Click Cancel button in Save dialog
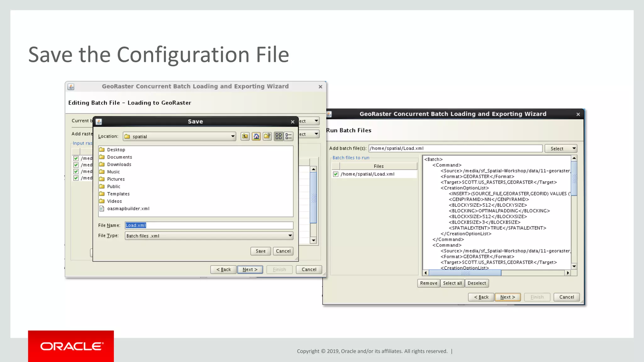This screenshot has height=362, width=644. 283,251
